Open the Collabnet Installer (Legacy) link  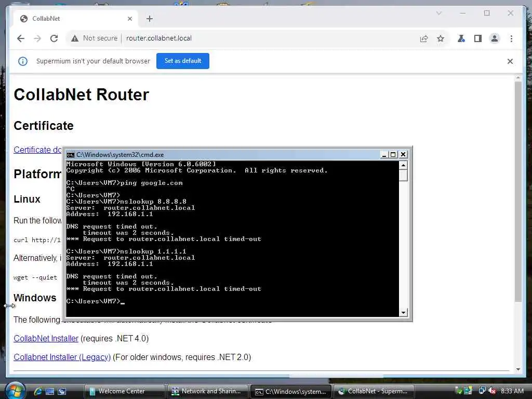pyautogui.click(x=62, y=357)
